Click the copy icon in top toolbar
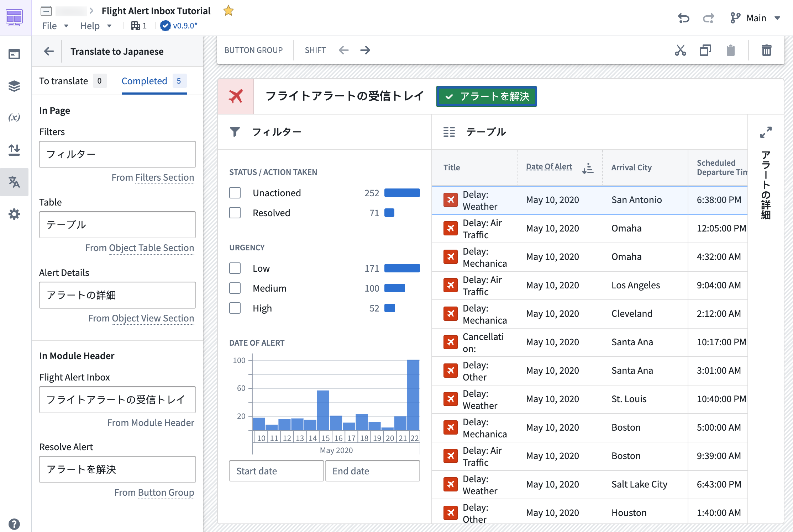The image size is (793, 532). tap(705, 50)
